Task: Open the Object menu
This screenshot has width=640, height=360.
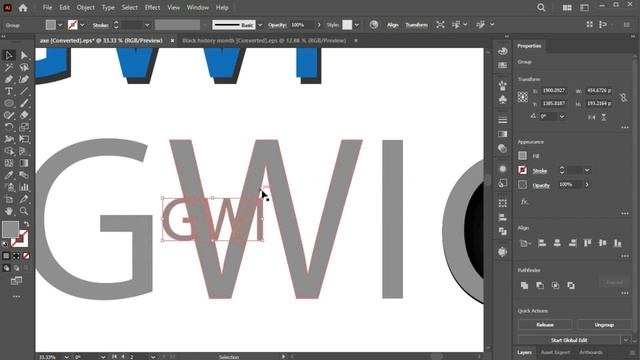Action: (85, 7)
